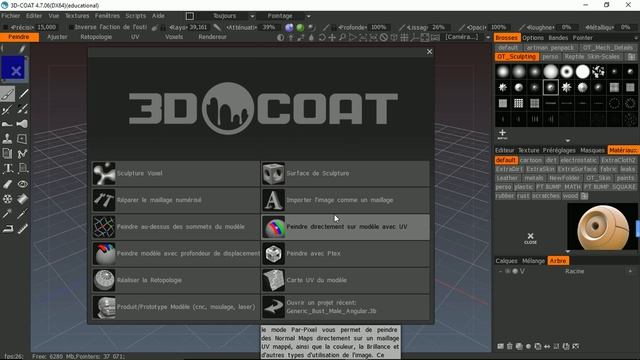
Task: Click the Réparer le maillage numérisé icon
Action: (x=104, y=200)
